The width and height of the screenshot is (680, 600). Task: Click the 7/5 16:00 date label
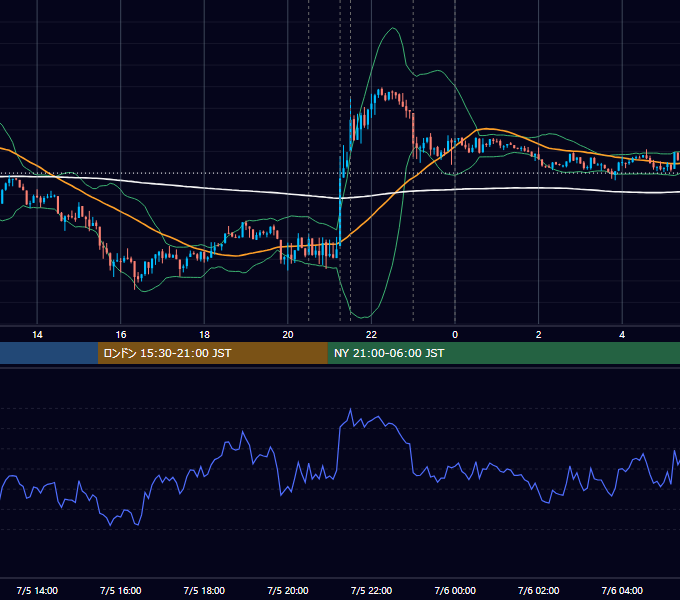(121, 590)
